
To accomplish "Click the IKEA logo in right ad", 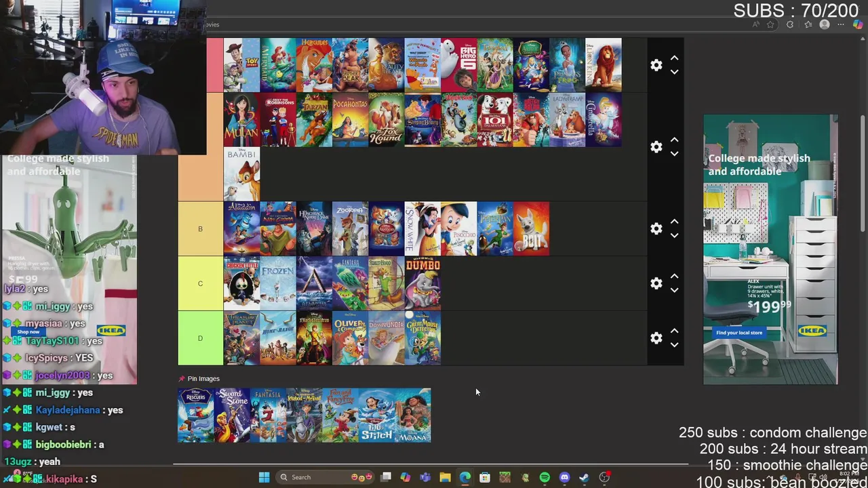I will tap(812, 331).
